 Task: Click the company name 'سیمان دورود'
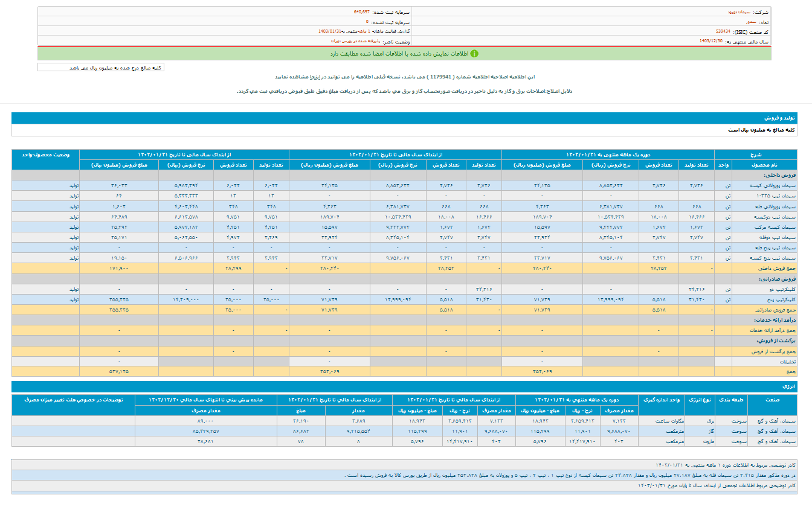pos(738,12)
